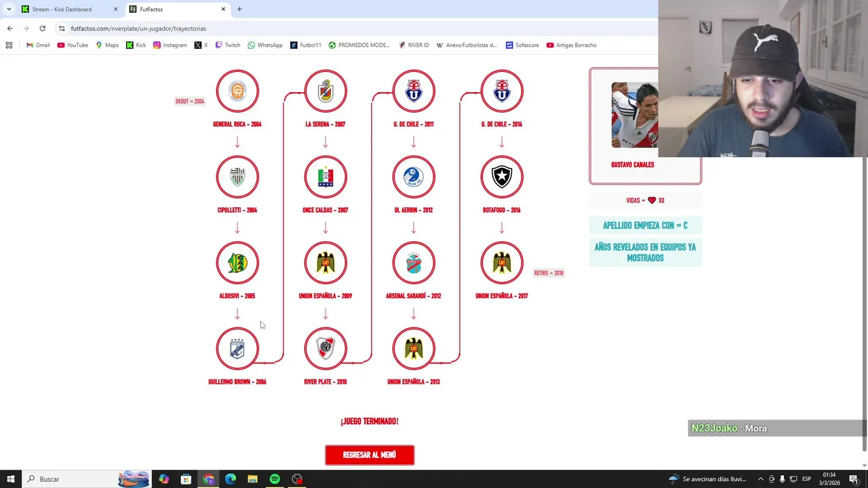Click the Botafogo 2016 club badge
Viewport: 868px width, 488px height.
coord(502,177)
